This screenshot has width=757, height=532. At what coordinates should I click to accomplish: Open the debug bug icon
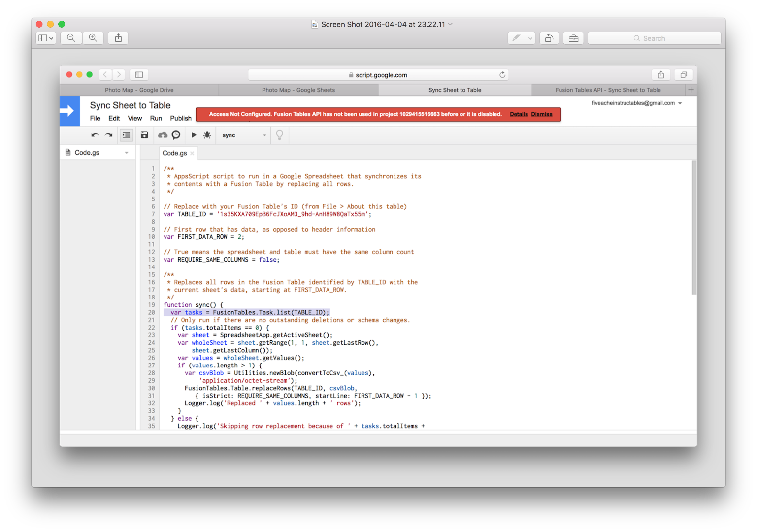tap(207, 135)
